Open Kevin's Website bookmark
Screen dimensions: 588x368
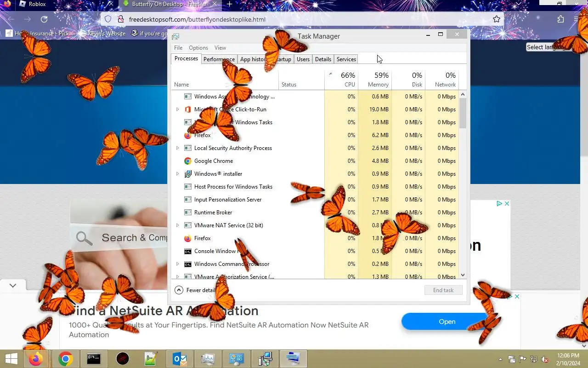click(x=103, y=34)
